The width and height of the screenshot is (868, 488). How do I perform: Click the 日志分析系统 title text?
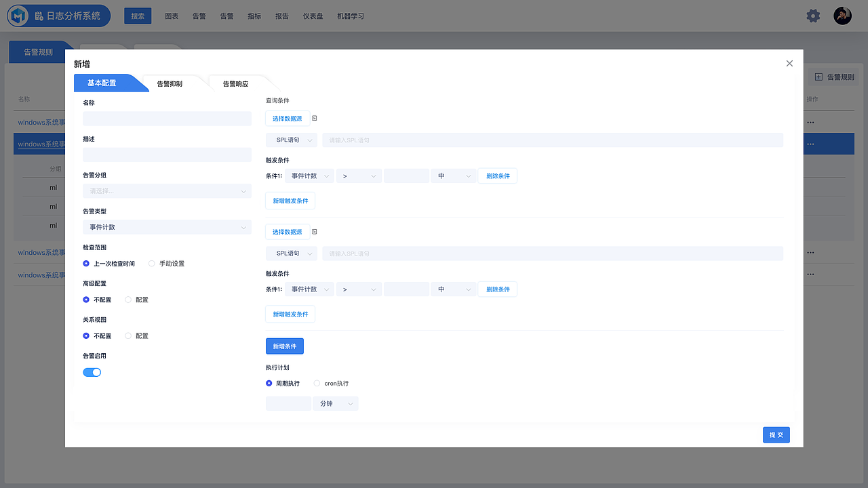pos(73,16)
